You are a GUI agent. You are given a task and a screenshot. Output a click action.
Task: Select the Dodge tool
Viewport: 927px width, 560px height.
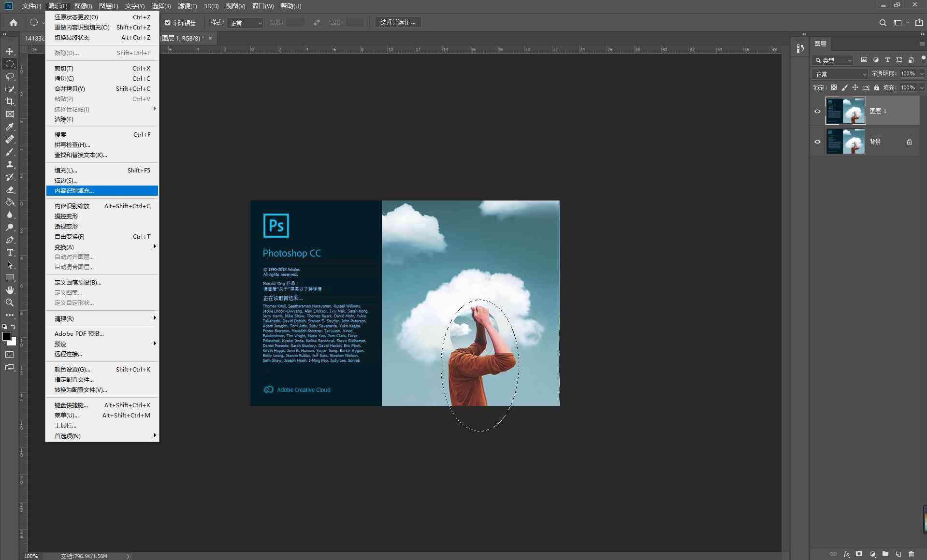click(10, 227)
